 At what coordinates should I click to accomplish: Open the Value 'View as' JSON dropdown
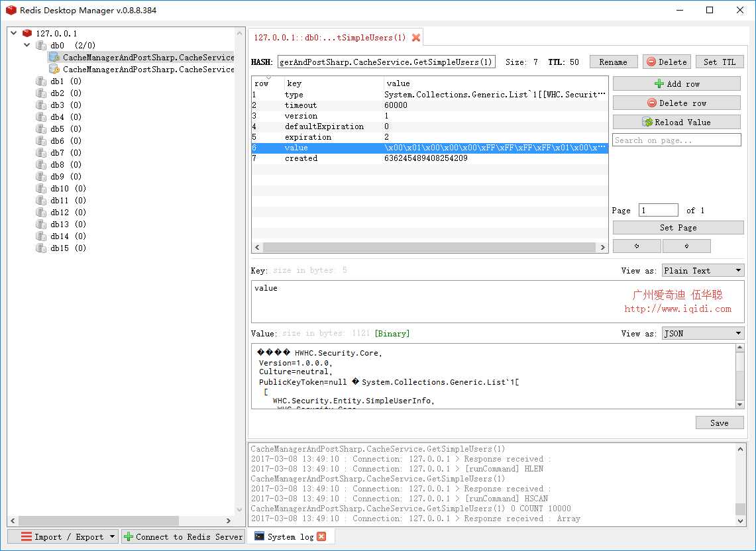point(703,333)
